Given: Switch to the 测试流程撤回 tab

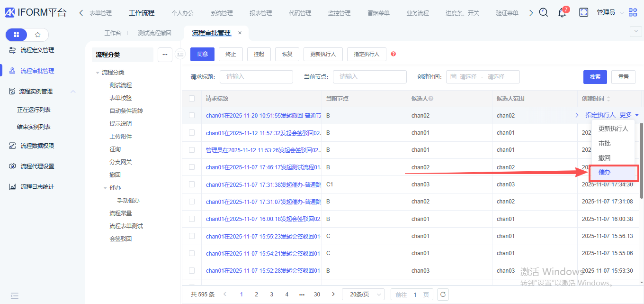Looking at the screenshot, I should [x=154, y=33].
